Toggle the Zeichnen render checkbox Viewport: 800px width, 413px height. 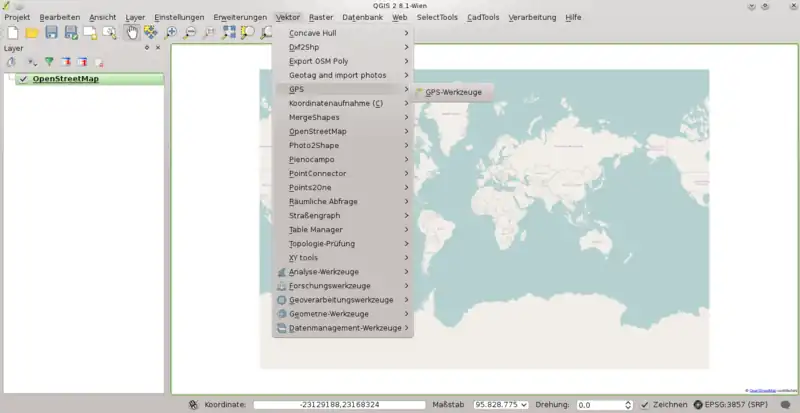coord(646,405)
